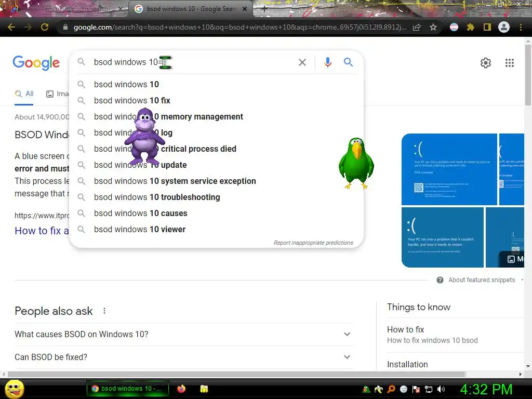Launch Firefox from the taskbar

pyautogui.click(x=181, y=389)
